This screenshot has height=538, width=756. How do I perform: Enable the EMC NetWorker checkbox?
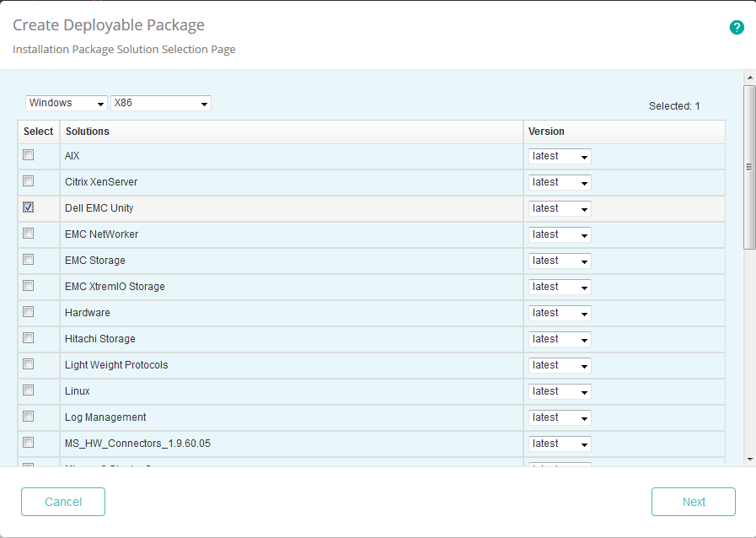click(x=28, y=234)
